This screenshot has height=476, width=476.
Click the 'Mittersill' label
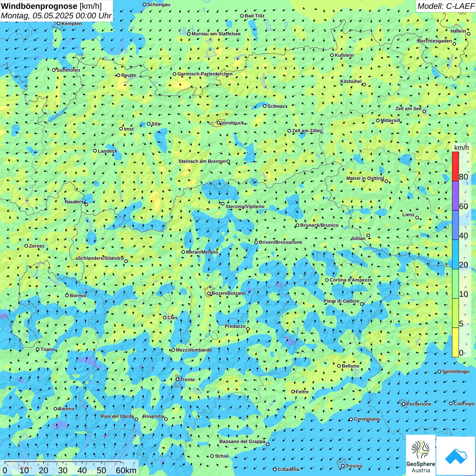[x=391, y=120]
